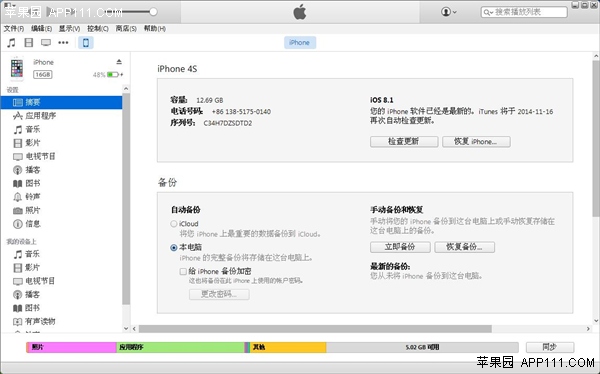The height and width of the screenshot is (374, 600).
Task: Enable 给 iPhone 备份加密 checkbox
Action: click(183, 271)
